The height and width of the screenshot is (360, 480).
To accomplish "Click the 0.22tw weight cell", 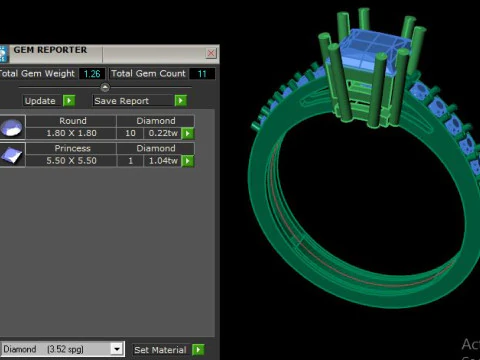I will tap(163, 133).
